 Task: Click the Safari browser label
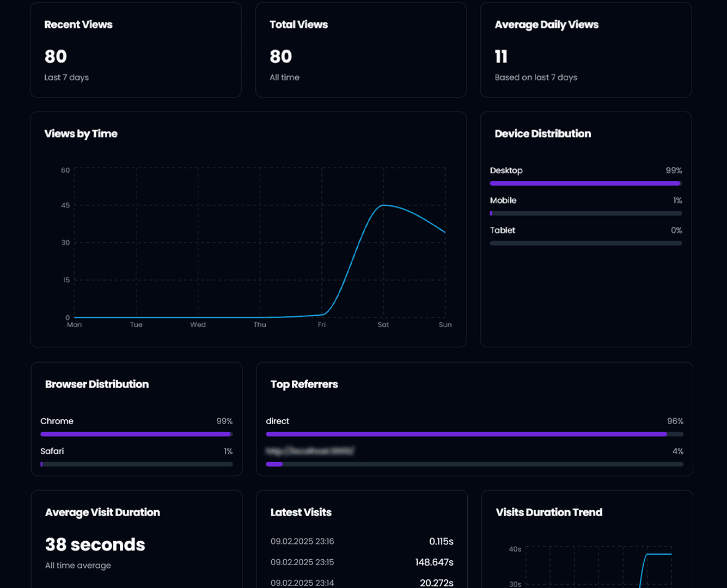pos(52,451)
